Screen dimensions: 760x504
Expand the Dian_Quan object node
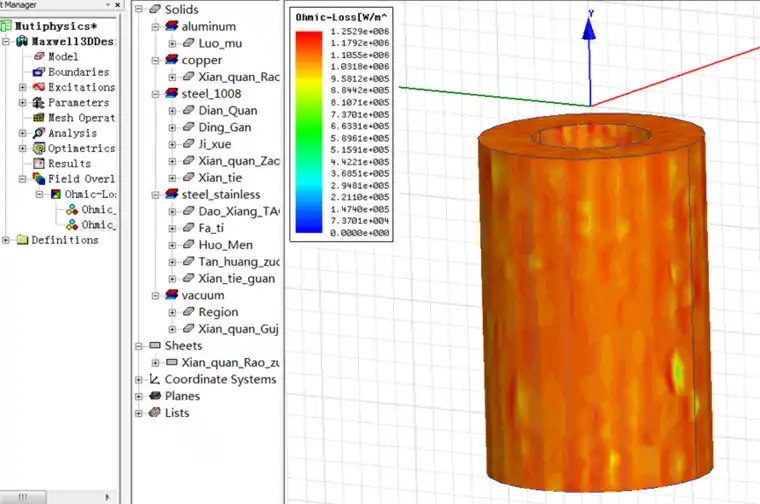pos(172,111)
